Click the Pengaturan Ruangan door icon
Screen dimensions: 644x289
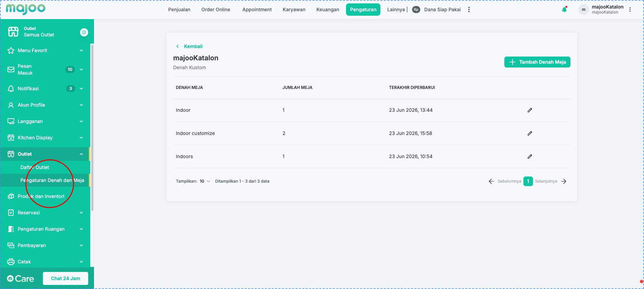pos(11,229)
